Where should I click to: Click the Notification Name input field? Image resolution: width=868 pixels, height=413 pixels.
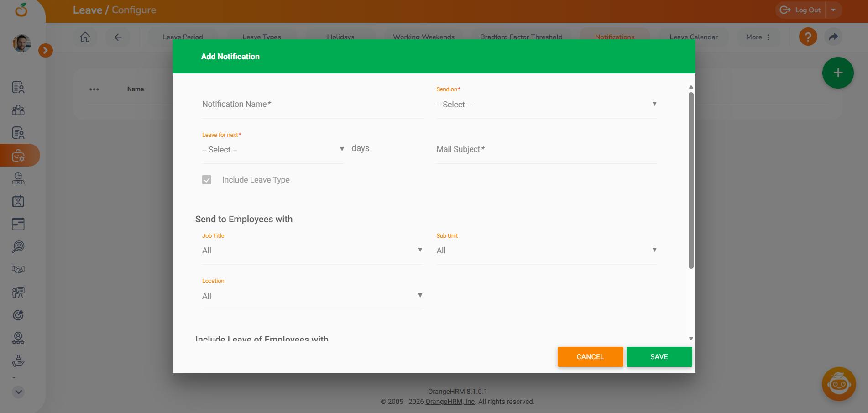coord(313,105)
